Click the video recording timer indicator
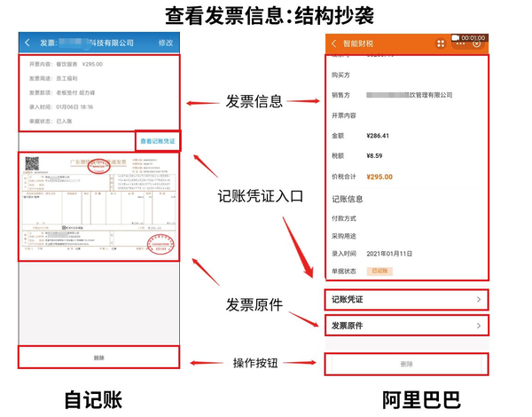The image size is (532, 417). coord(469,37)
